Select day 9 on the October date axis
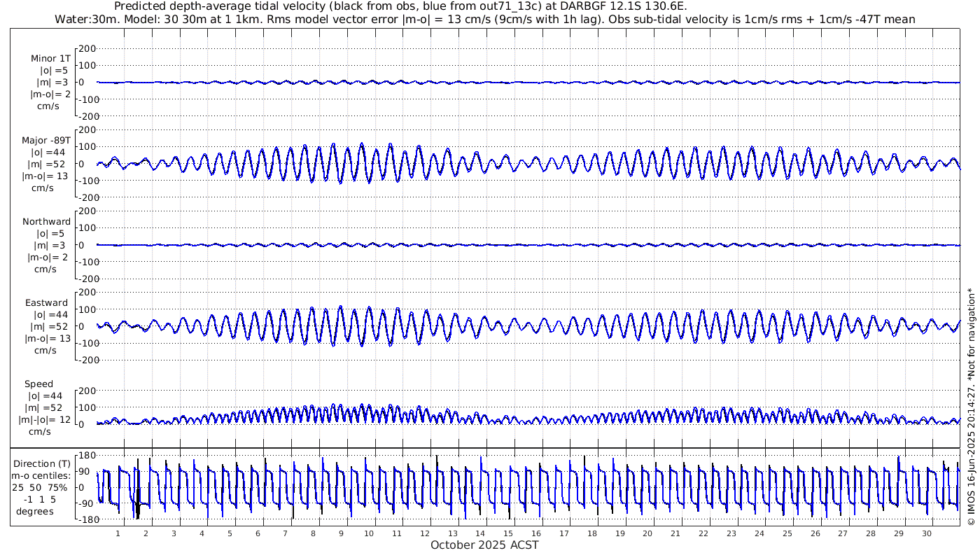Screen dimensions: 980x560 point(341,533)
